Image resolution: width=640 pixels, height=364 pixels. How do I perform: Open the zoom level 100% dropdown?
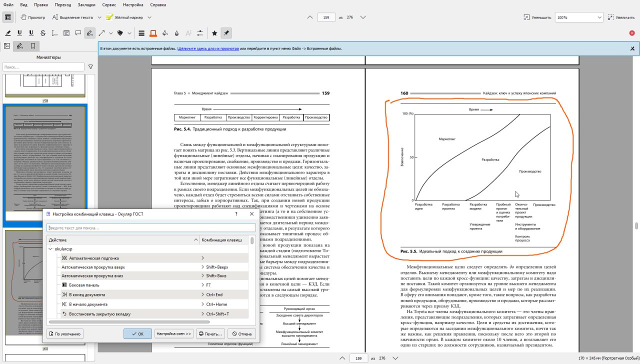coord(600,17)
